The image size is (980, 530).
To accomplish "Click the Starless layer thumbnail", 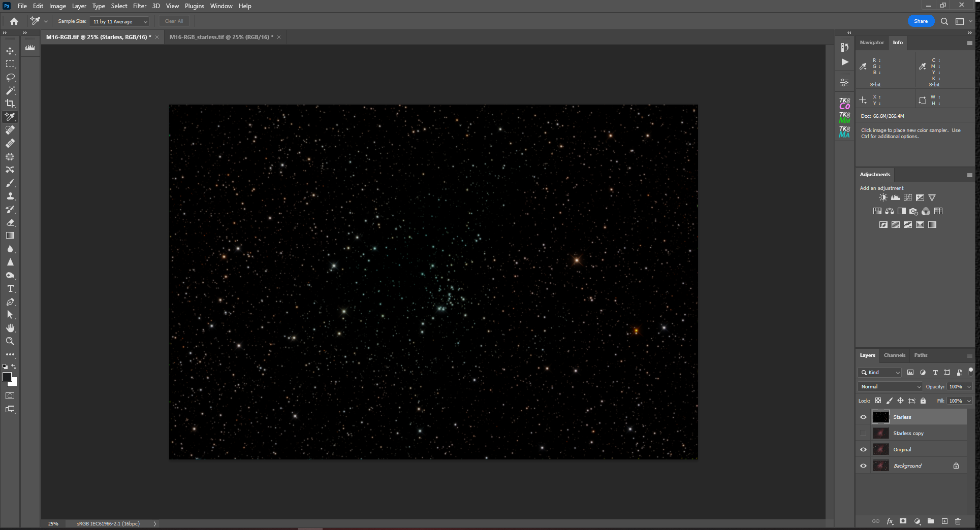I will pyautogui.click(x=880, y=417).
